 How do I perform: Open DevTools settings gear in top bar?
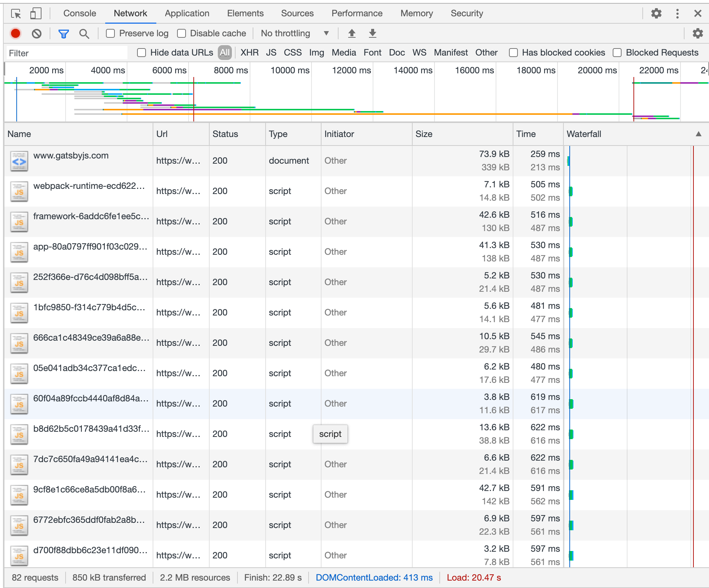click(656, 14)
